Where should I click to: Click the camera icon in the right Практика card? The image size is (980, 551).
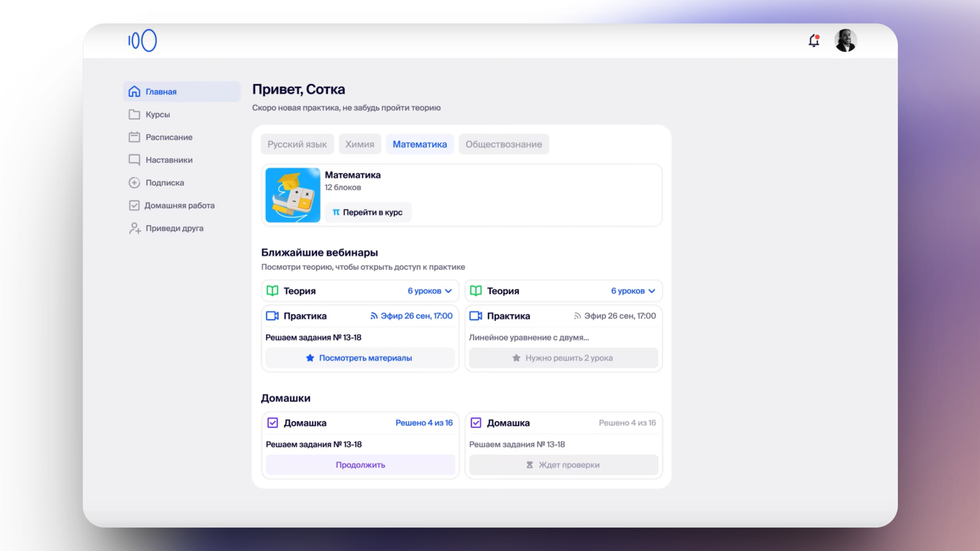point(476,316)
